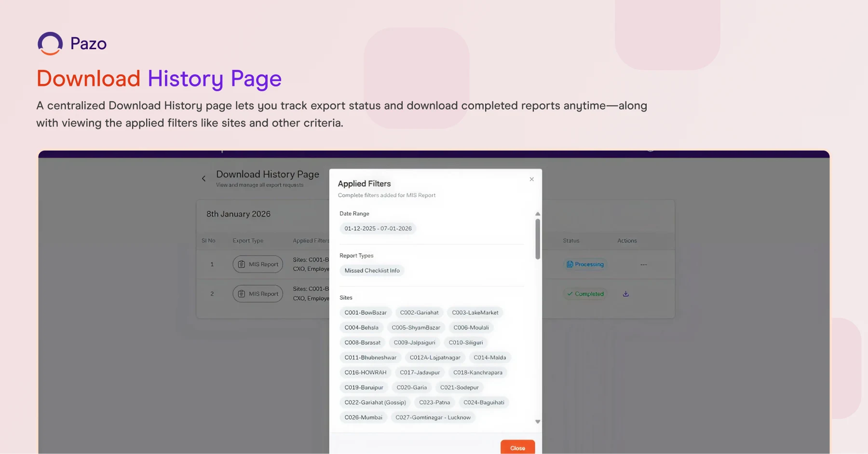Click the Processing status badge

click(585, 264)
